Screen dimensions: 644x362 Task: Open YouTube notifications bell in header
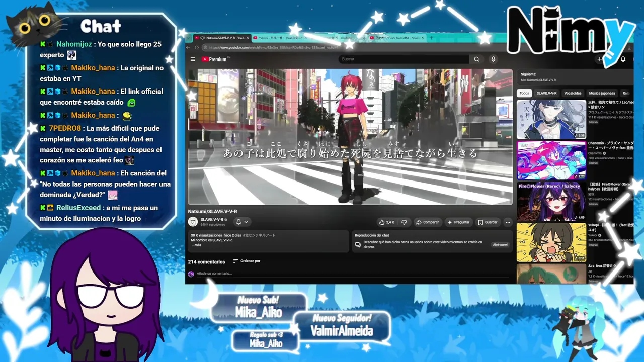coord(623,59)
